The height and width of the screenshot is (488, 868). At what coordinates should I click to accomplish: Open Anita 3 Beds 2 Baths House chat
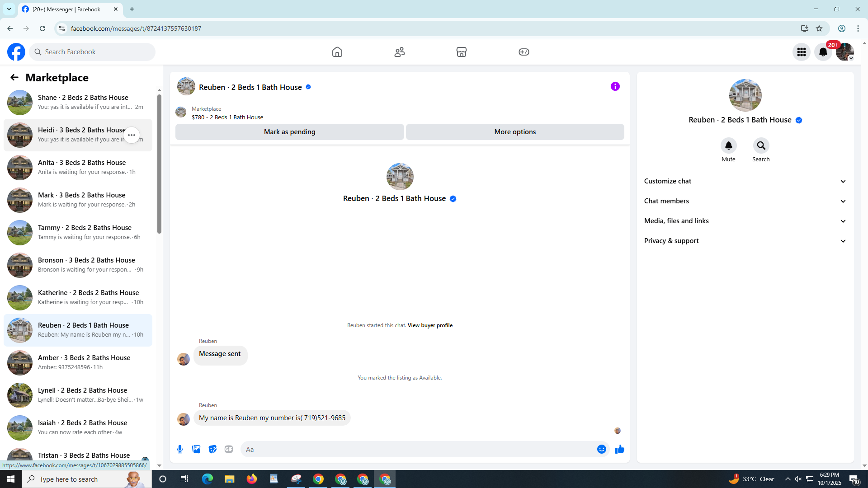[78, 168]
